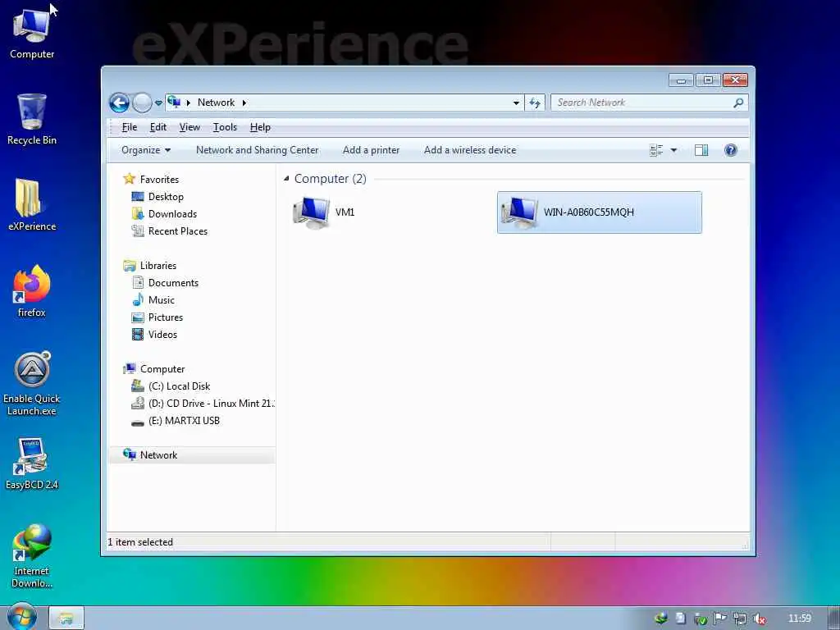Open Documents library
This screenshot has width=840, height=630.
point(173,283)
